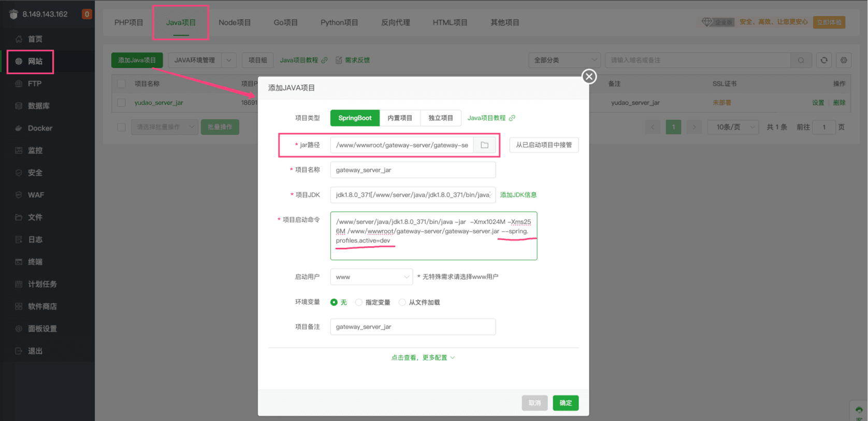Click the 软件商店 app store icon
This screenshot has height=421, width=868.
[19, 306]
